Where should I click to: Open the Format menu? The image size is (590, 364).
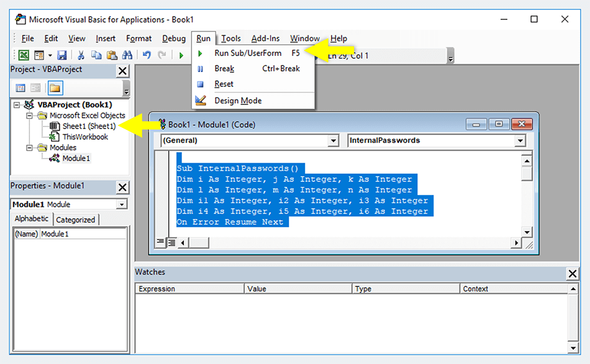[x=138, y=39]
